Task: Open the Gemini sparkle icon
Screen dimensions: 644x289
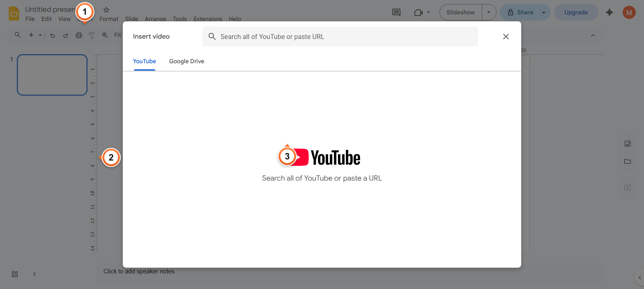Action: pyautogui.click(x=609, y=12)
